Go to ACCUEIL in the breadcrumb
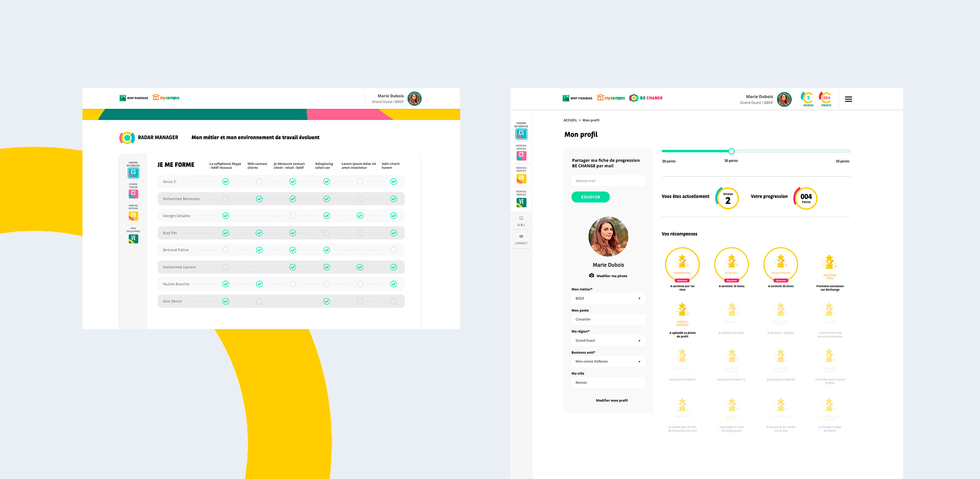This screenshot has height=479, width=980. [570, 120]
